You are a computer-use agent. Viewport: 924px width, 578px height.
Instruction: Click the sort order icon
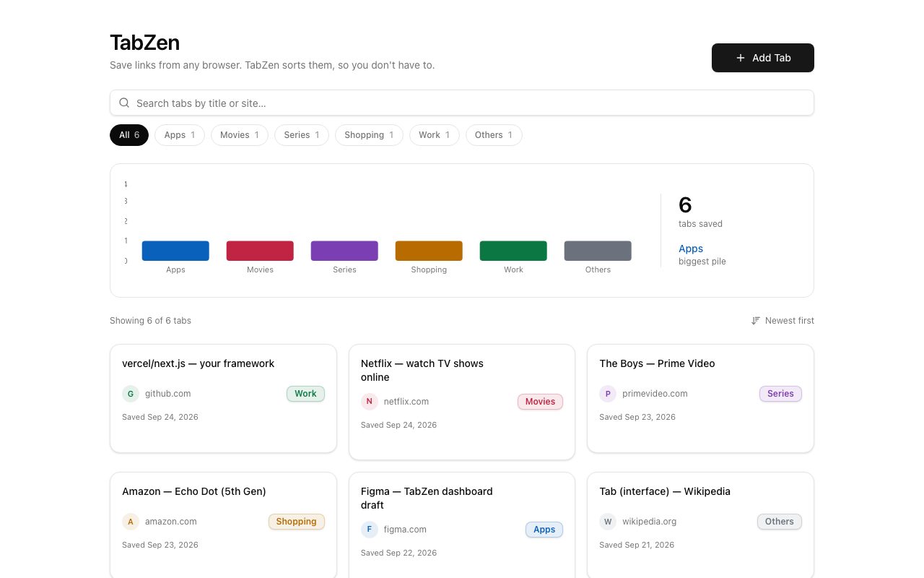[x=756, y=321]
